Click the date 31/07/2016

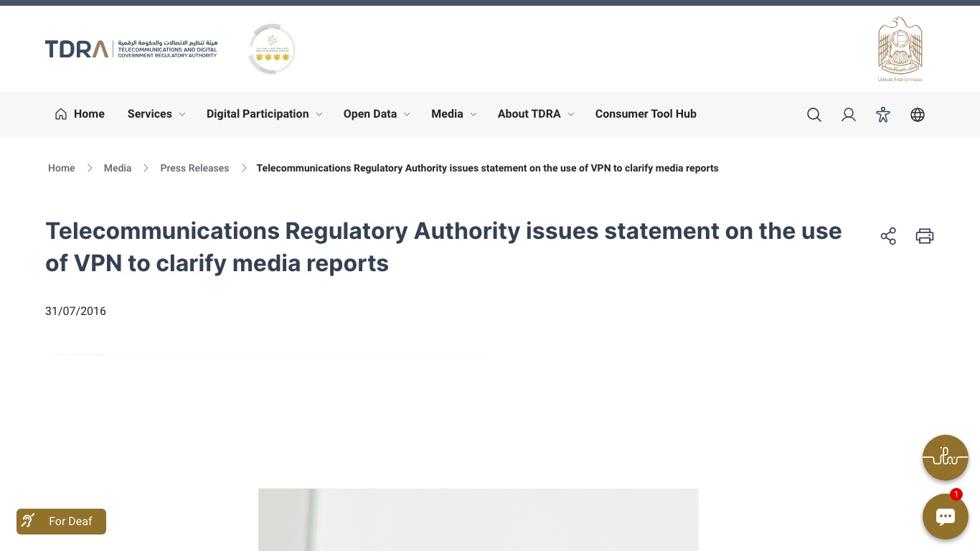[75, 311]
